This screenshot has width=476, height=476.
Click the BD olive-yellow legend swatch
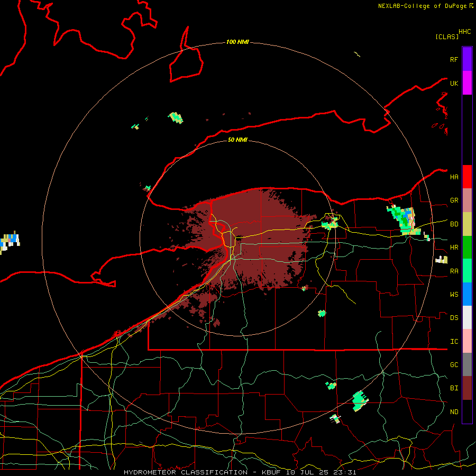click(467, 224)
